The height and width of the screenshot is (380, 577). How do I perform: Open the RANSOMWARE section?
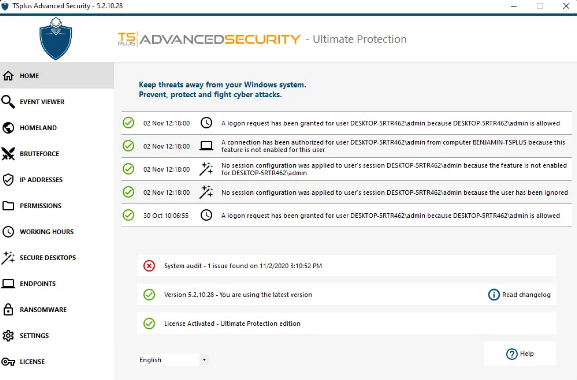(57, 309)
